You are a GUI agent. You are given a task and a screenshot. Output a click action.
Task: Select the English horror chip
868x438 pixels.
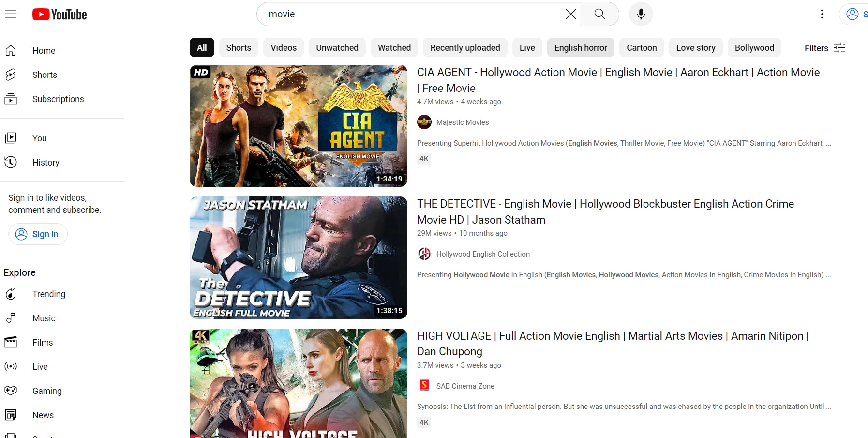[x=581, y=47]
